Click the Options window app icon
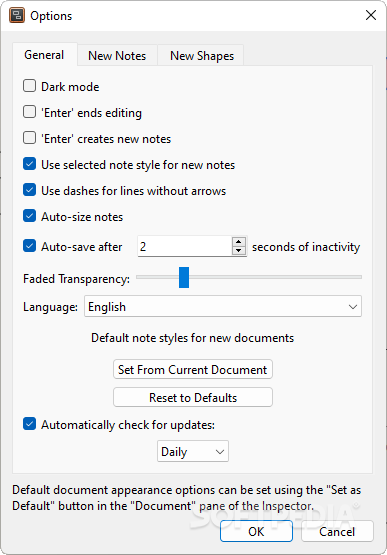The image size is (387, 555). click(x=17, y=16)
